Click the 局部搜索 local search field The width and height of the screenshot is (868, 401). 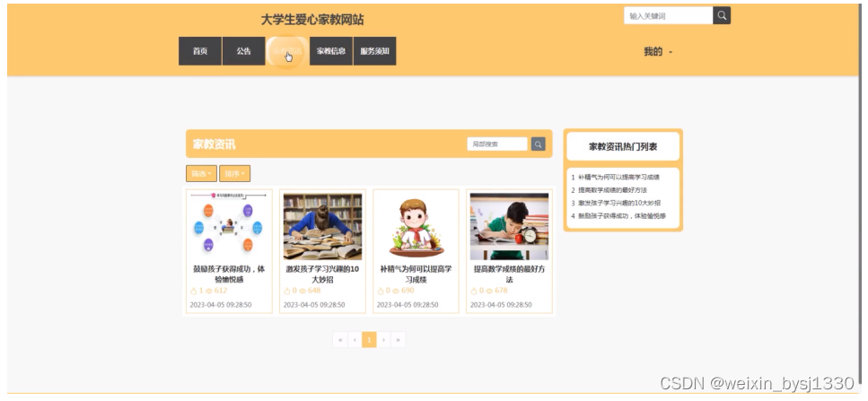tap(497, 144)
